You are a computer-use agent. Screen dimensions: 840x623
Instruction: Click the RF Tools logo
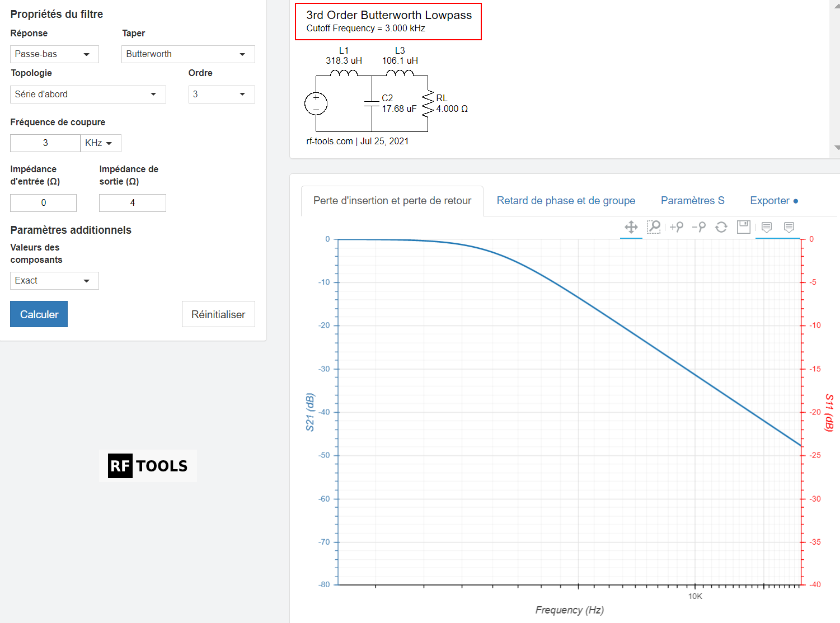tap(148, 466)
